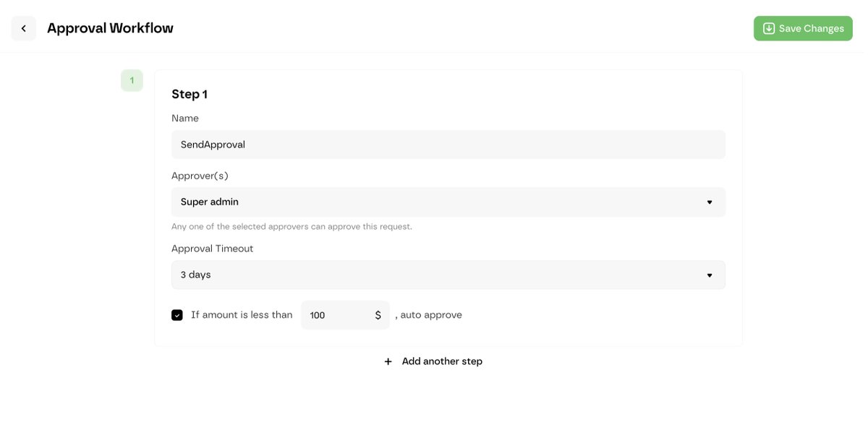Click the green step number 1 badge
Image resolution: width=868 pixels, height=443 pixels.
pos(132,80)
